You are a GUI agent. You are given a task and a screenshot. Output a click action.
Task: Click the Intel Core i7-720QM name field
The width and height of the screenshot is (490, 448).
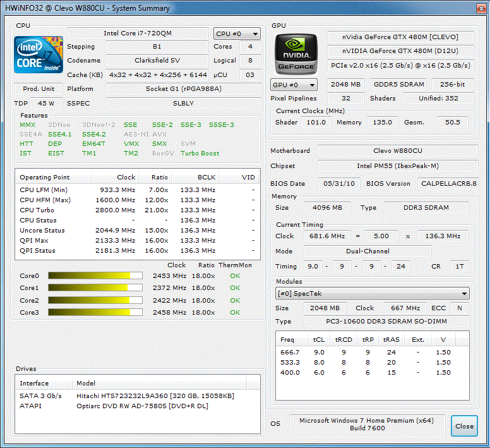[x=138, y=33]
